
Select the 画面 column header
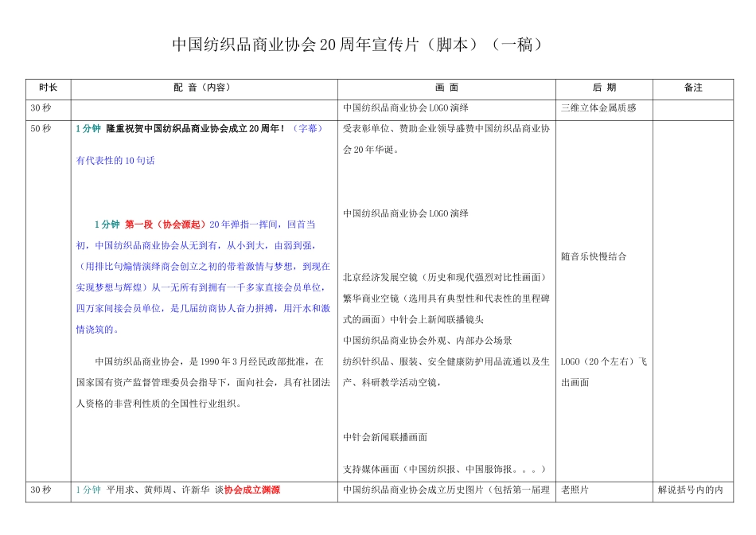446,88
